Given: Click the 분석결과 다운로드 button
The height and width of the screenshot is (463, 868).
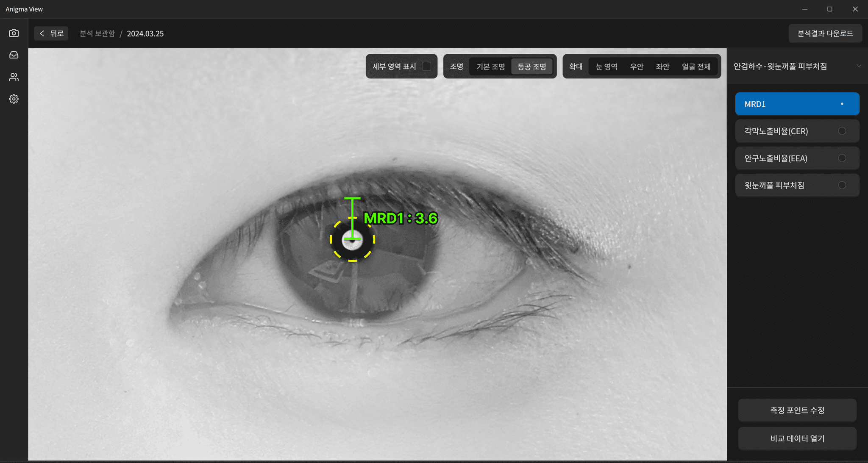Looking at the screenshot, I should [825, 33].
